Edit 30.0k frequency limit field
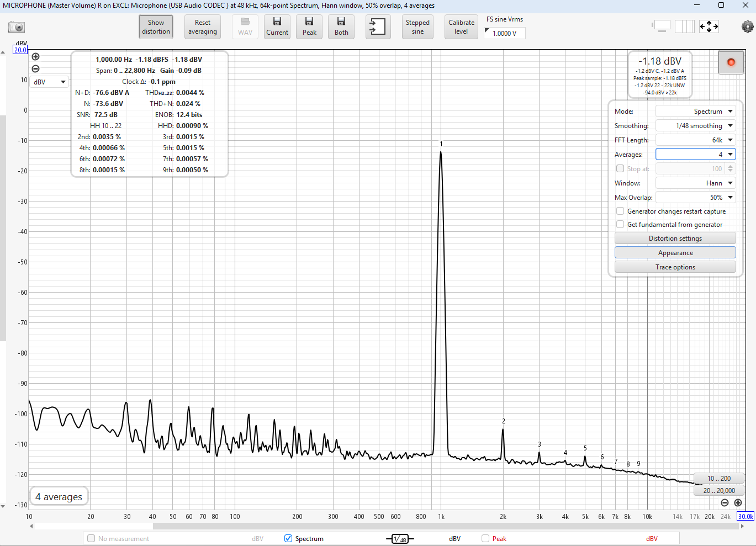This screenshot has height=546, width=756. pyautogui.click(x=746, y=516)
